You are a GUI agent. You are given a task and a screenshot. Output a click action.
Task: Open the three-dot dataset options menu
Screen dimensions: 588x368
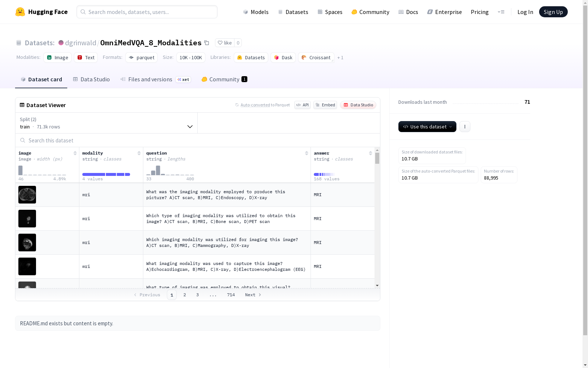(x=465, y=127)
